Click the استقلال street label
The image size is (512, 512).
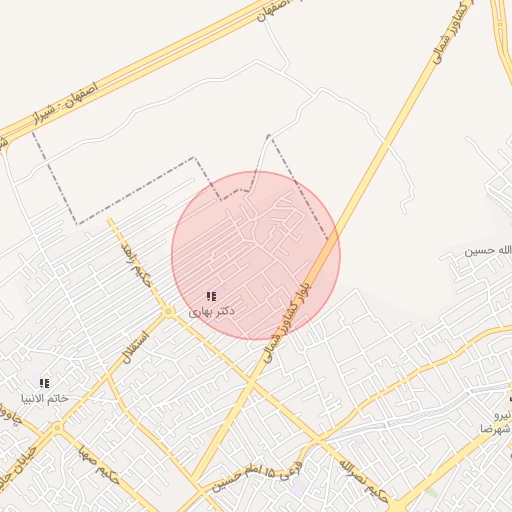point(135,348)
